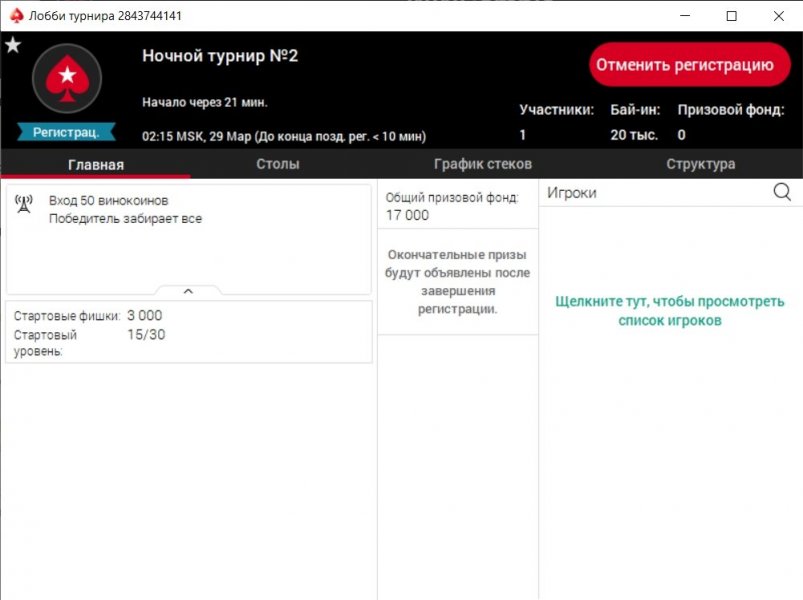
Task: Click the Регистрац. status ribbon
Action: pyautogui.click(x=66, y=132)
